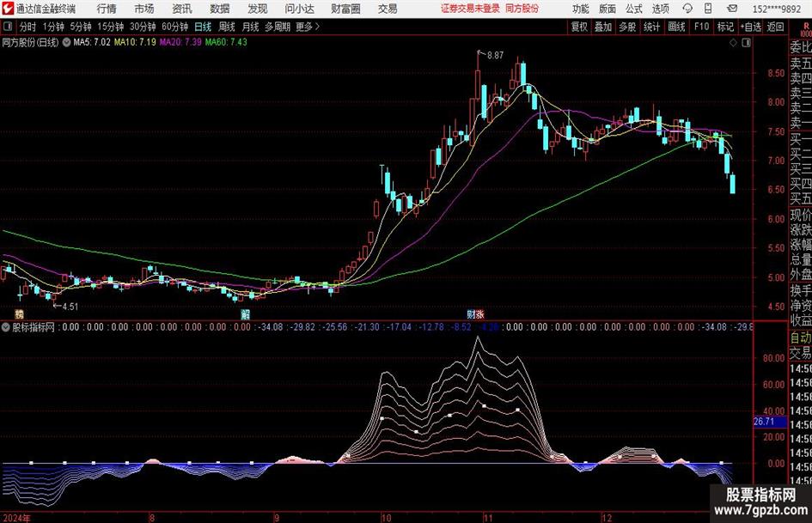Open the 发现 menu

click(x=258, y=9)
